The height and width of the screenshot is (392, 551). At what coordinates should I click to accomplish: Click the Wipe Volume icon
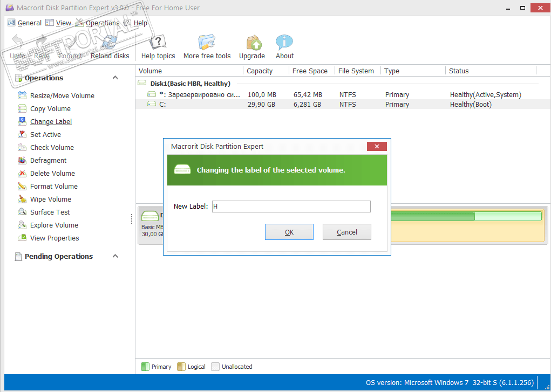22,199
